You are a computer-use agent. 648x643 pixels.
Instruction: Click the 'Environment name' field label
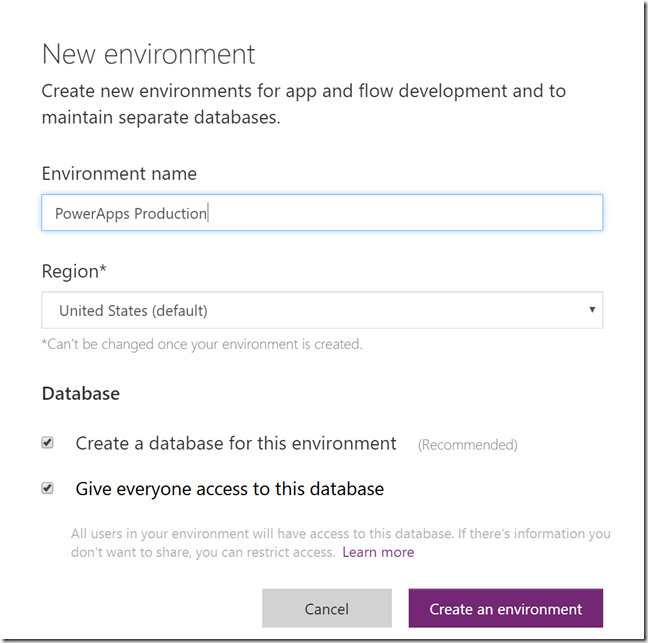point(119,173)
